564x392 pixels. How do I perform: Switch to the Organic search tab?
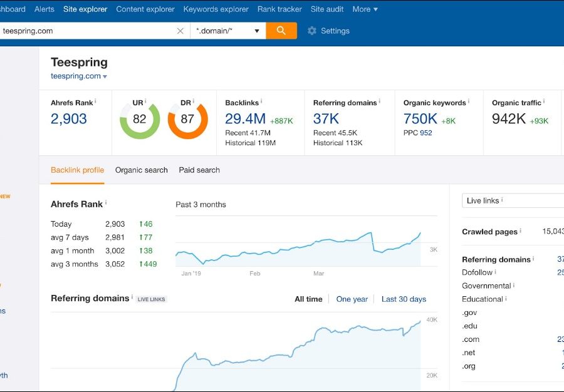pos(141,170)
